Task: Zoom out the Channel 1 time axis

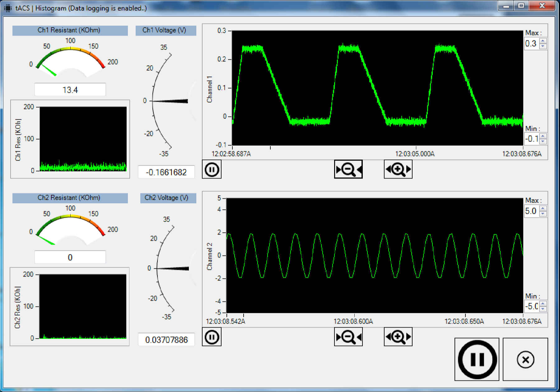Action: coord(348,170)
